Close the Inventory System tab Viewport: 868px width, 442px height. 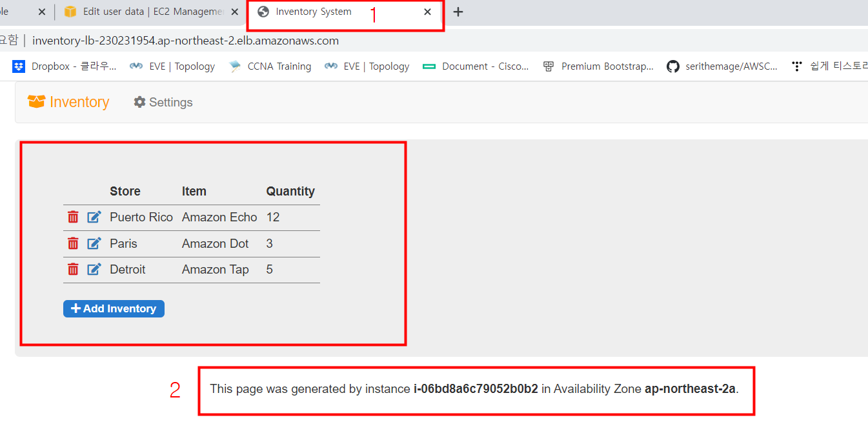point(427,12)
